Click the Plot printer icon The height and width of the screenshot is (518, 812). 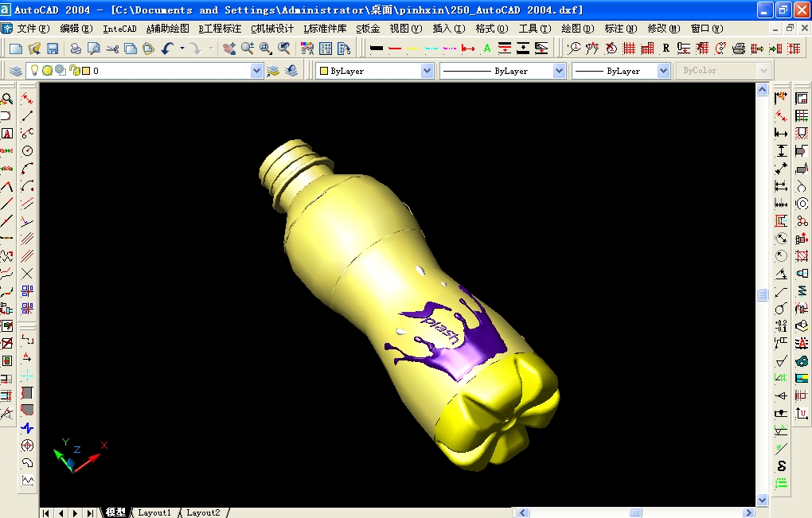pos(76,49)
